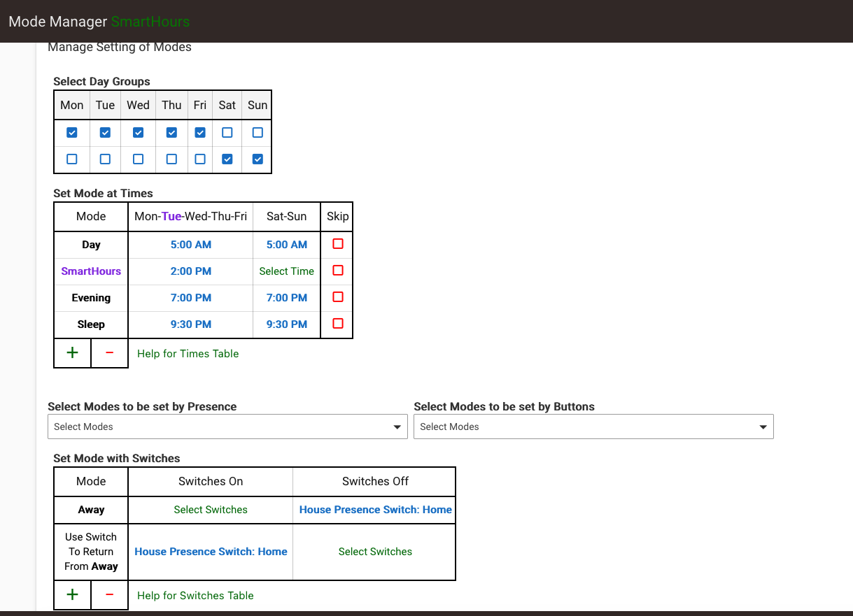Viewport: 853px width, 616px height.
Task: Click the red minus below the Times table
Action: click(x=109, y=353)
